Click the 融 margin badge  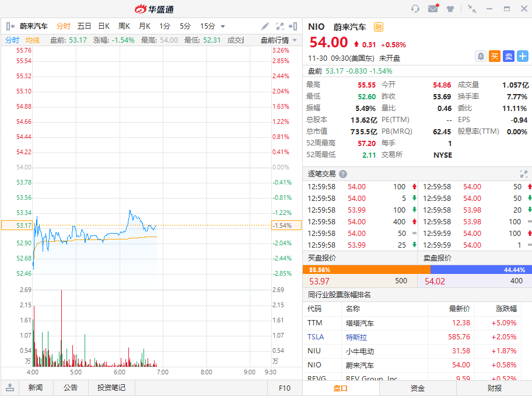tap(379, 27)
